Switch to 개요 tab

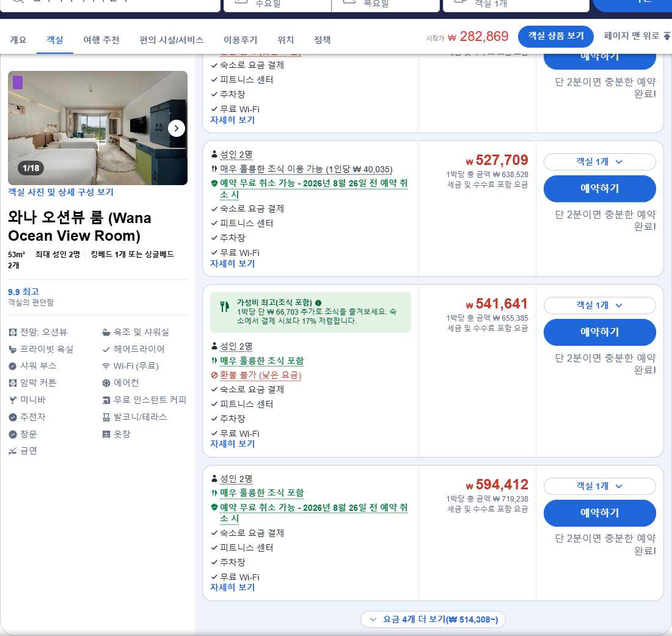click(18, 40)
